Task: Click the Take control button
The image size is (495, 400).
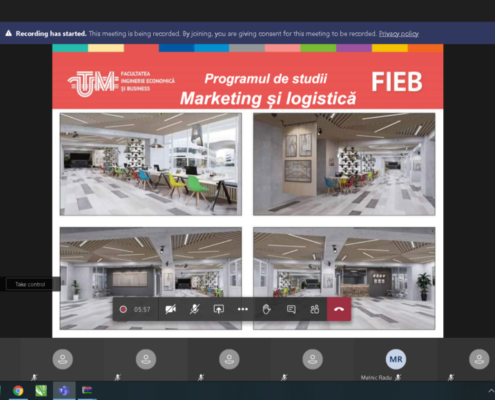Action: [x=30, y=284]
